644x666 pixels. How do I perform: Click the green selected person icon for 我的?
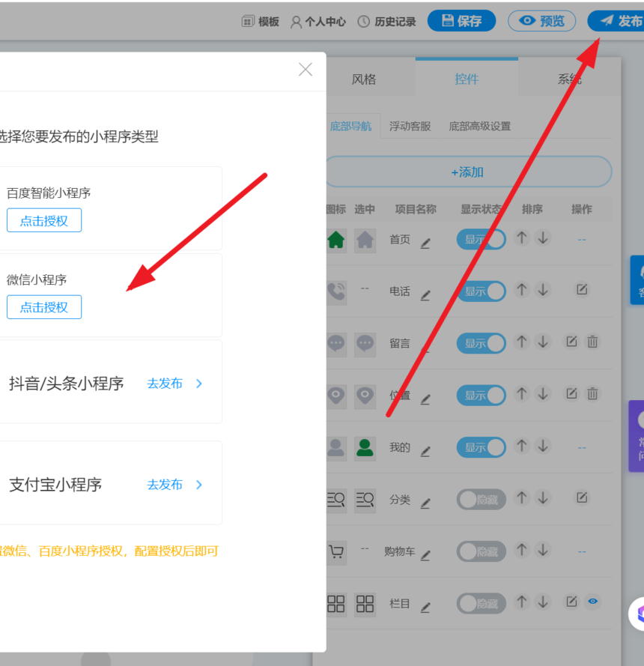pyautogui.click(x=365, y=448)
